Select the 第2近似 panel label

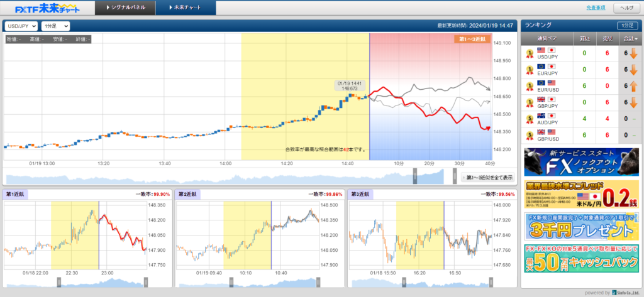coord(188,194)
